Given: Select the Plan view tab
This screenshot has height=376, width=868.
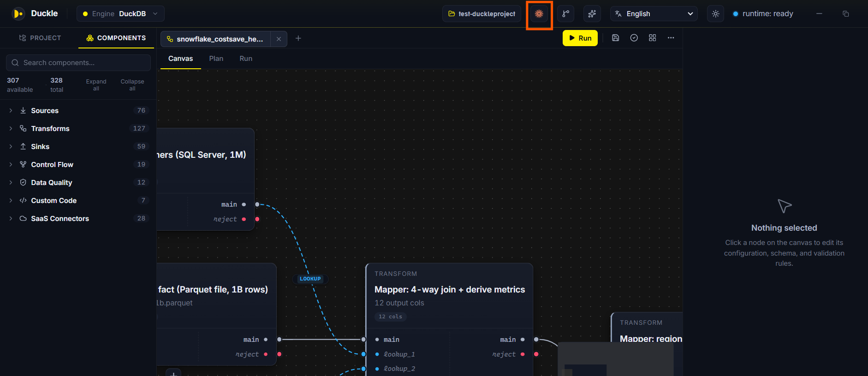Looking at the screenshot, I should [x=216, y=59].
